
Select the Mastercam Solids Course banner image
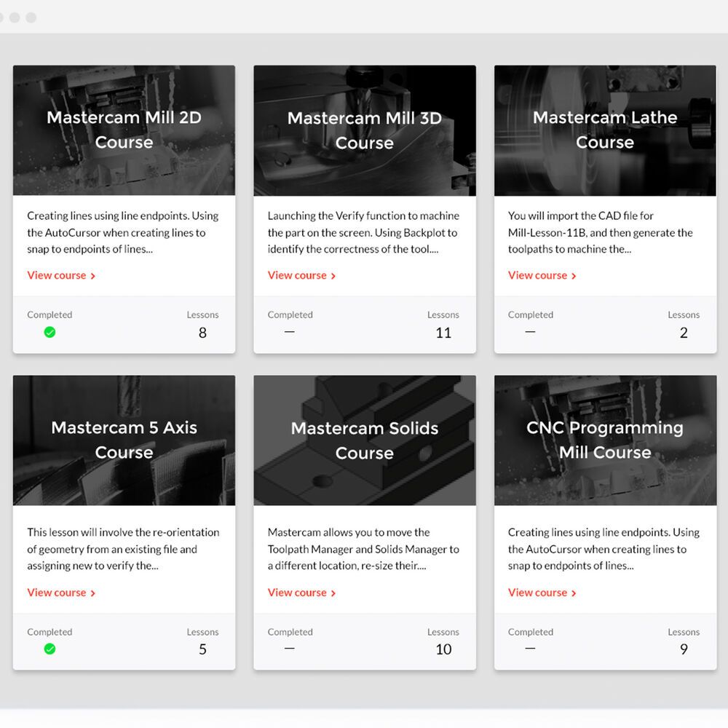click(365, 440)
